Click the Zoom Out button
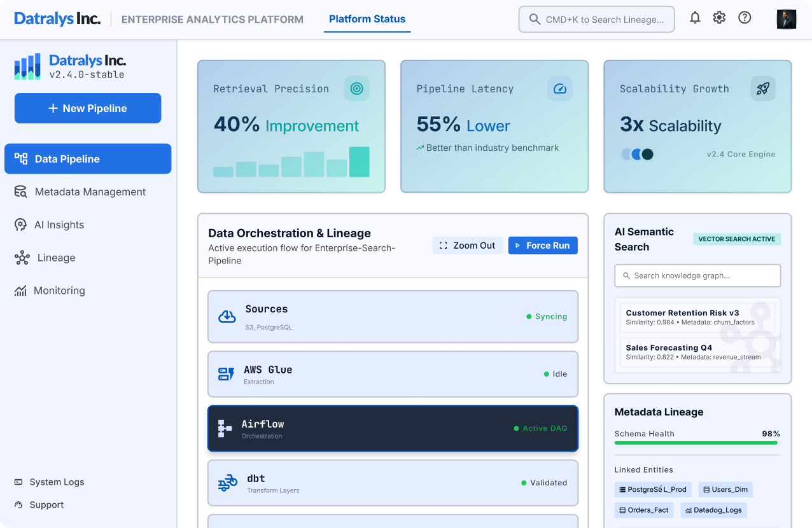This screenshot has width=812, height=528. coord(468,246)
